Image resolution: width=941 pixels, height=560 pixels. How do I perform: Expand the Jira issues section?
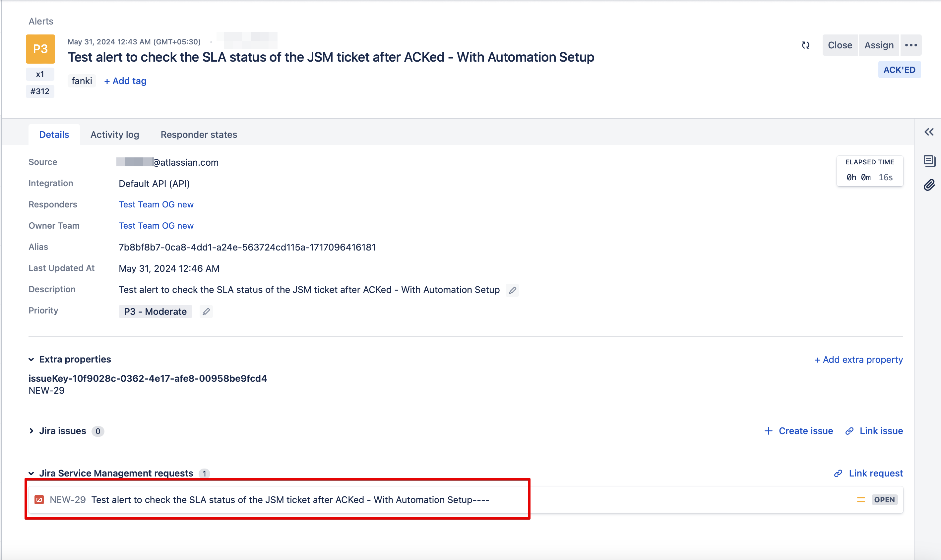click(31, 431)
